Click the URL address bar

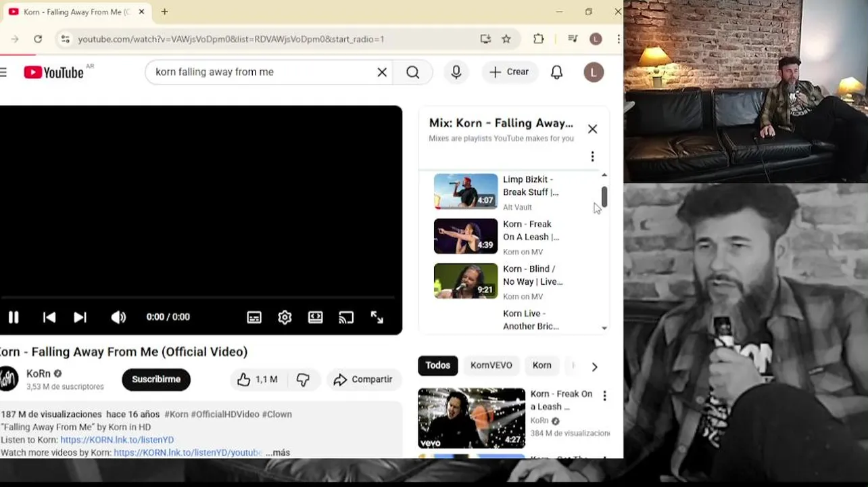pyautogui.click(x=231, y=39)
